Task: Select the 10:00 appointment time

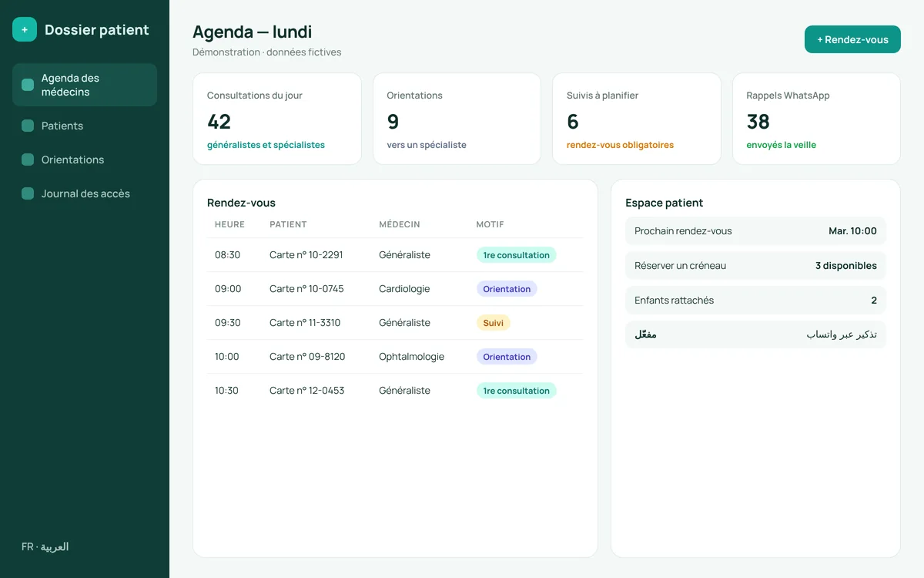Action: (x=227, y=357)
